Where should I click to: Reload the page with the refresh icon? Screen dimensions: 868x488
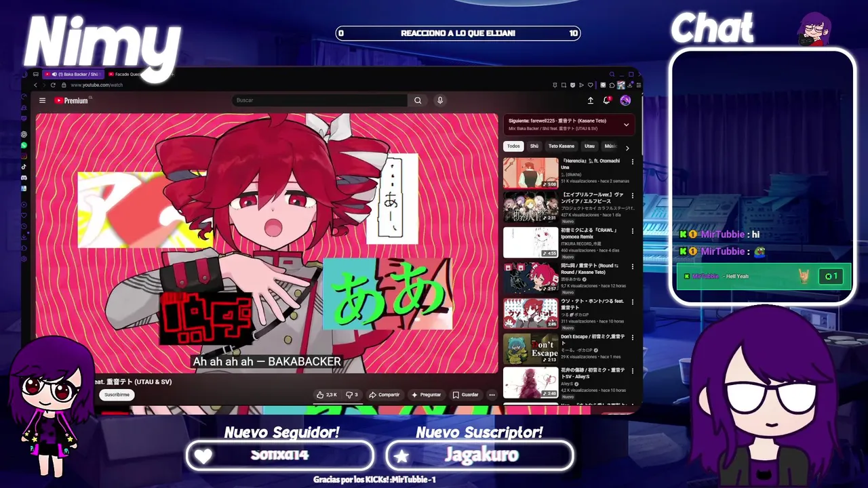point(53,85)
